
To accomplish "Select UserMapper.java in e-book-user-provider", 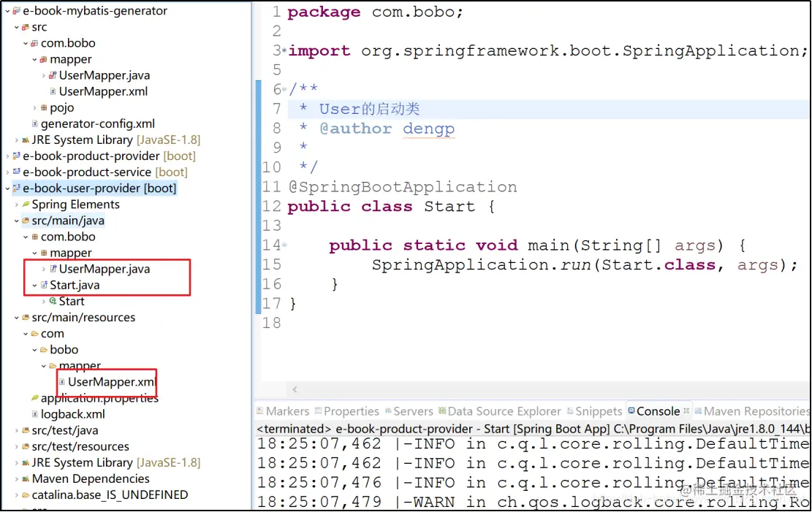I will click(104, 270).
